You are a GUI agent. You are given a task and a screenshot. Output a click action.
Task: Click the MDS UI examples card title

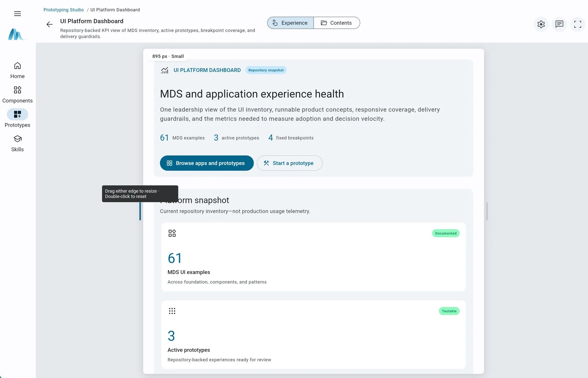189,272
